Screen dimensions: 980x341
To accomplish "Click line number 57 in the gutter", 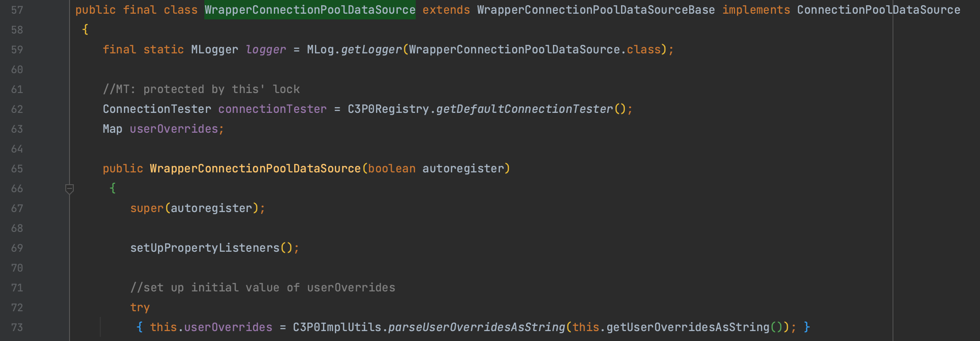I will [x=17, y=10].
